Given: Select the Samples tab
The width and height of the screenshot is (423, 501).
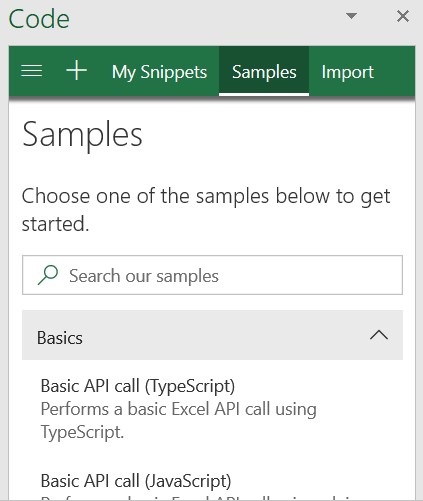Looking at the screenshot, I should [x=264, y=72].
